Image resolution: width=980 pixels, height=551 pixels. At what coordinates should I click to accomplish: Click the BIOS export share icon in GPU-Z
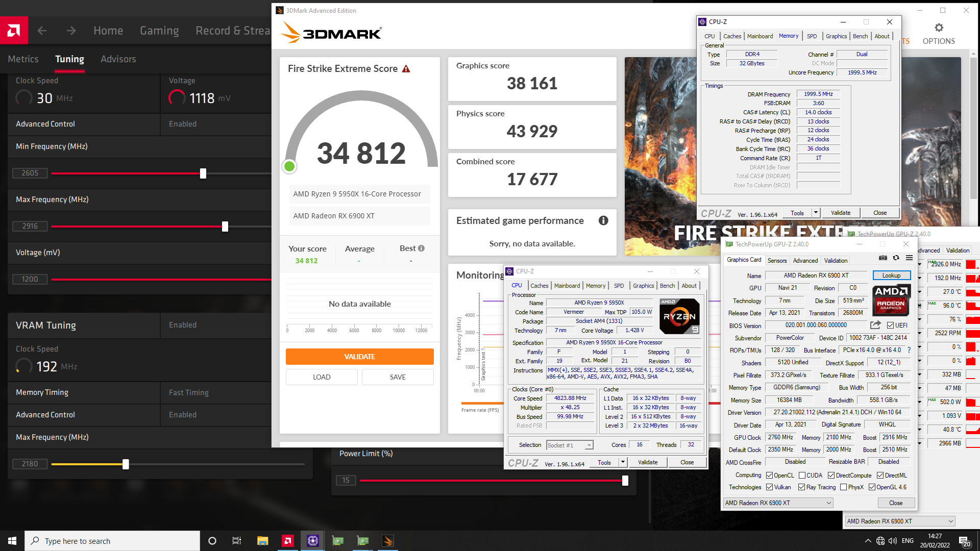click(x=875, y=325)
